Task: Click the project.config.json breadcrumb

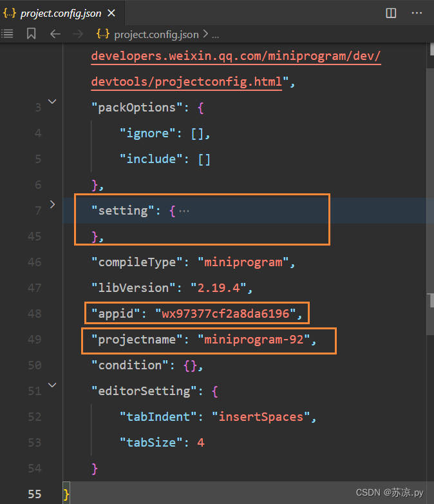Action: coord(156,34)
